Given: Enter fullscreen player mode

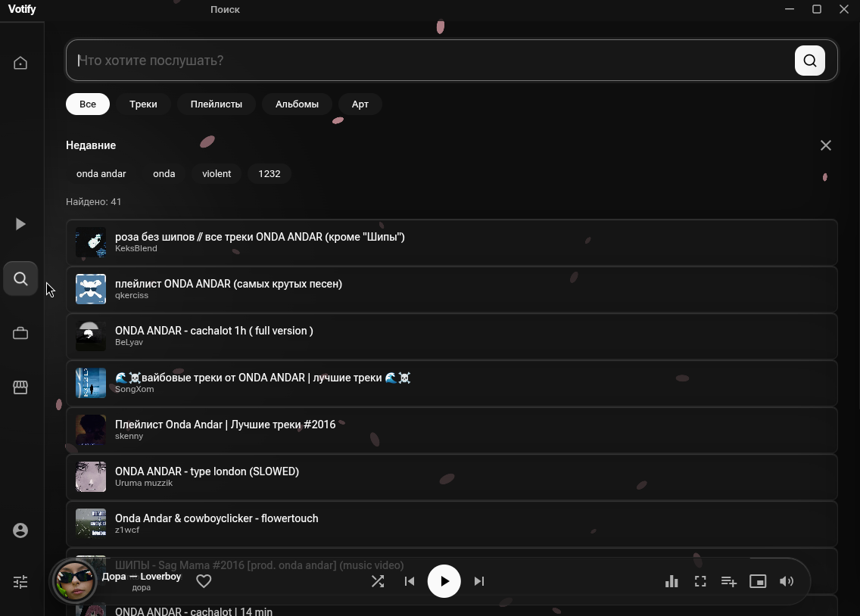Looking at the screenshot, I should coord(700,581).
